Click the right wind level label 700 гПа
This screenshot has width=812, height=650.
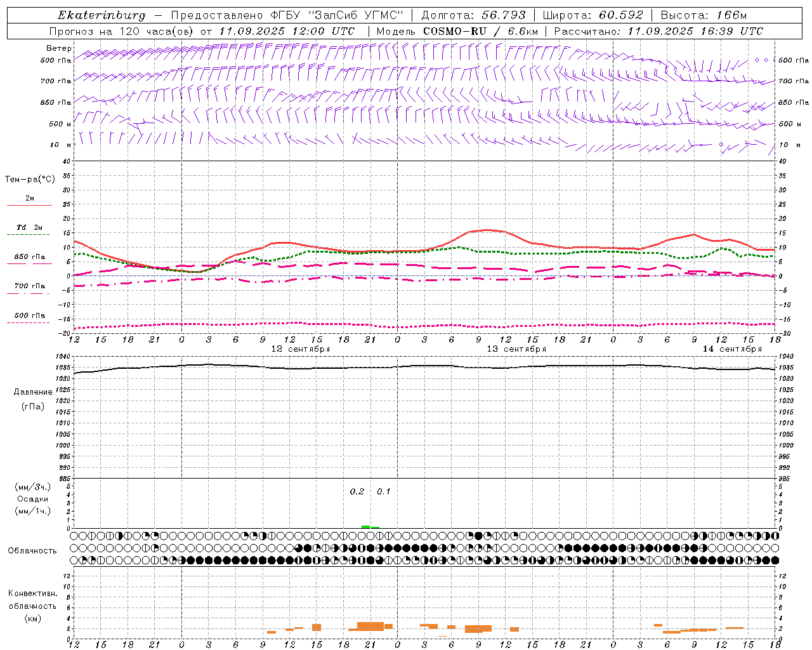[x=794, y=81]
